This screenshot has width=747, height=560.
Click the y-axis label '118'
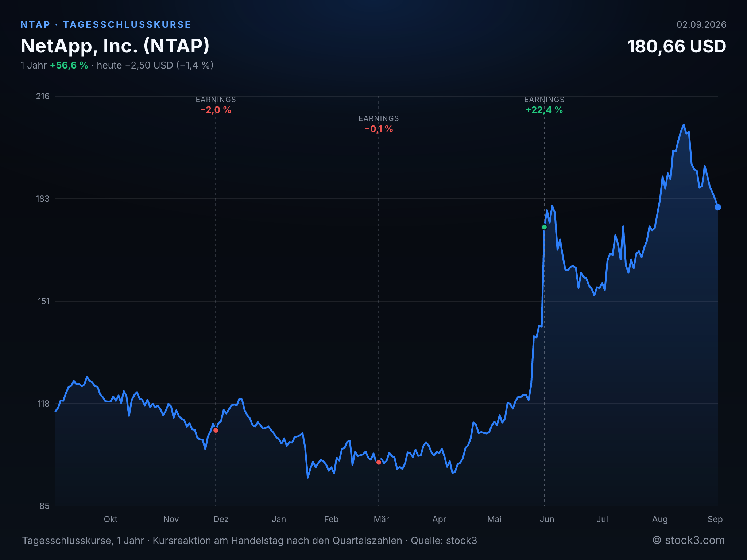(x=43, y=404)
